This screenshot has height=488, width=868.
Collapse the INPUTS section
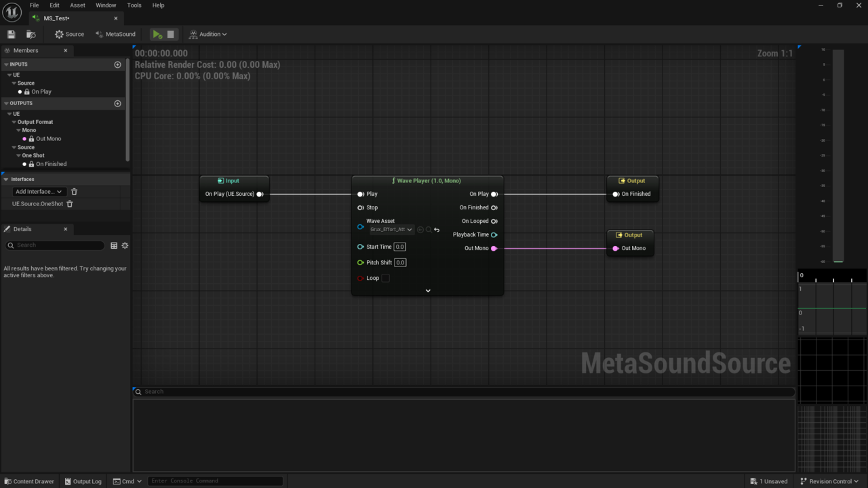tap(6, 64)
